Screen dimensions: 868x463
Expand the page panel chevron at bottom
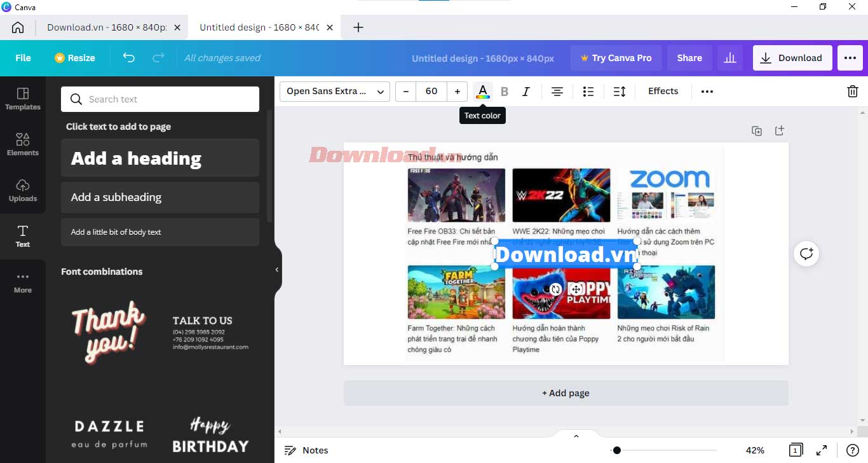(576, 436)
